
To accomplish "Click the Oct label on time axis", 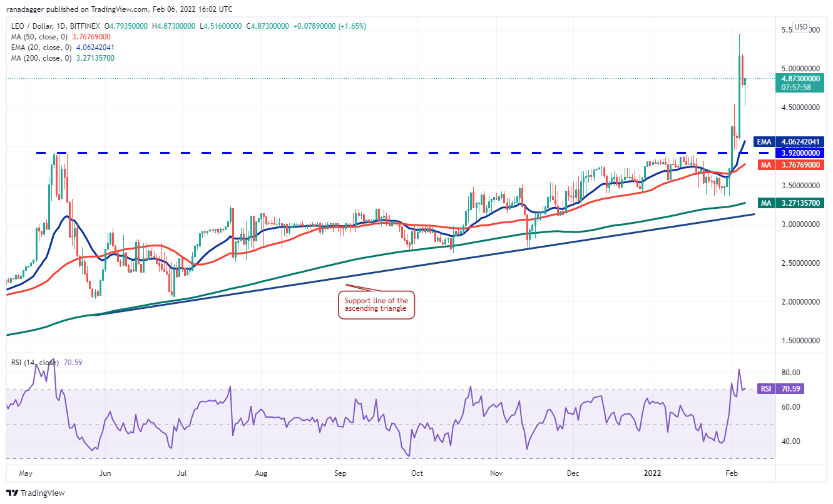I will [417, 473].
